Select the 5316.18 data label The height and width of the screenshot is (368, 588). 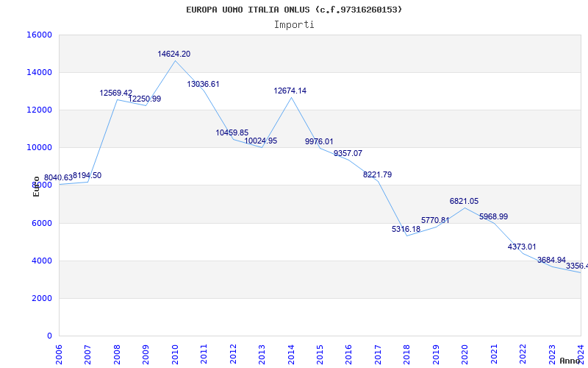[406, 229]
